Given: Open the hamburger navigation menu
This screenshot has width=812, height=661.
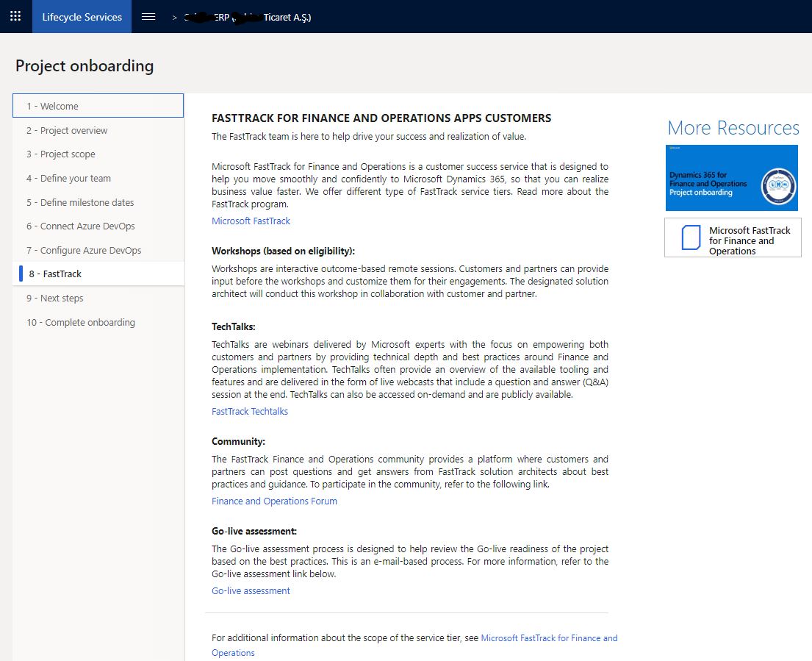Looking at the screenshot, I should click(148, 17).
